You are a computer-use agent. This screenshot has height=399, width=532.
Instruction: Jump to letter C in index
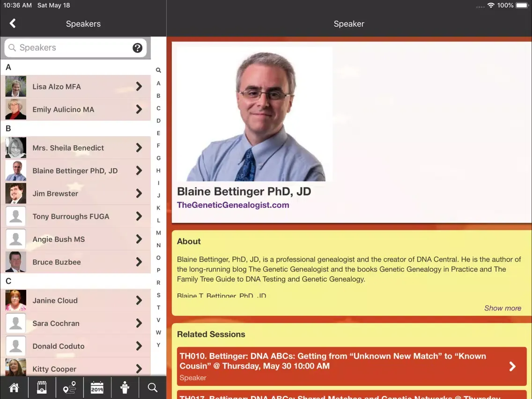click(158, 108)
